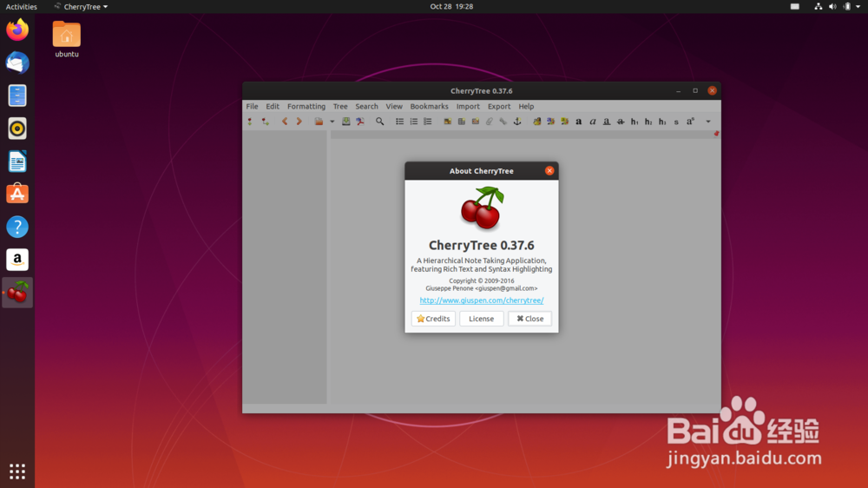The width and height of the screenshot is (868, 488).
Task: Click the Insert Image icon
Action: click(447, 122)
